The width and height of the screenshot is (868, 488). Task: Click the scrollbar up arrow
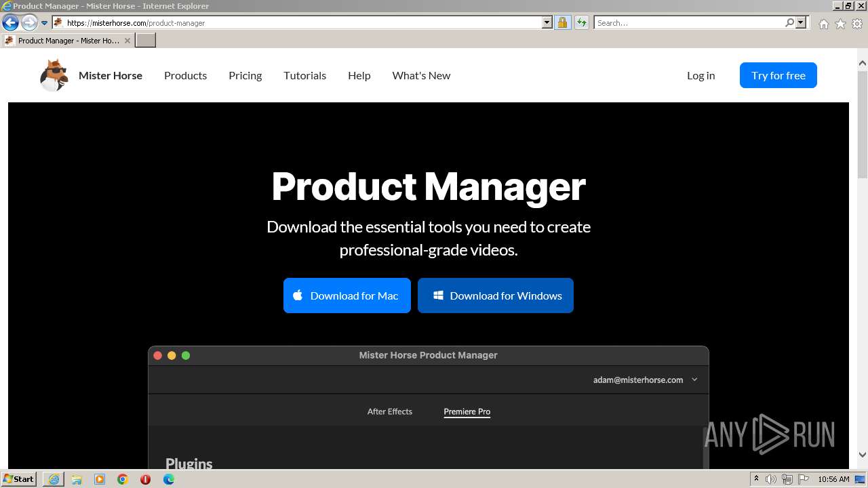coord(863,63)
